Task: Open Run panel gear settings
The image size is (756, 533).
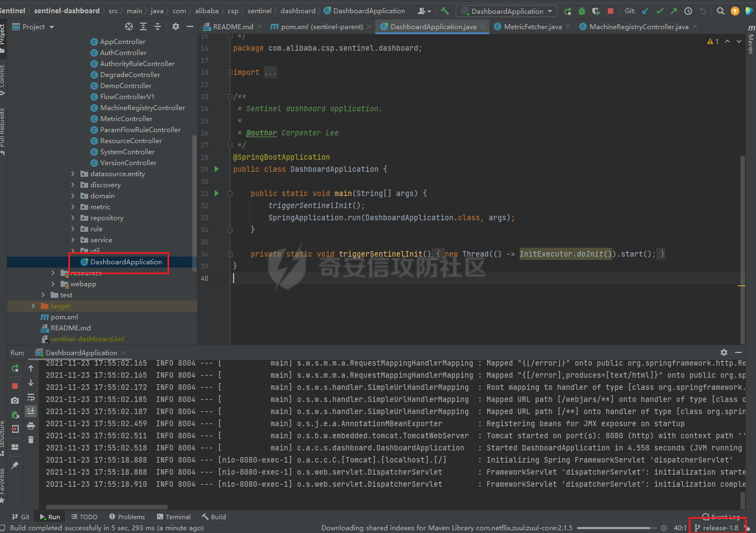Action: [724, 352]
